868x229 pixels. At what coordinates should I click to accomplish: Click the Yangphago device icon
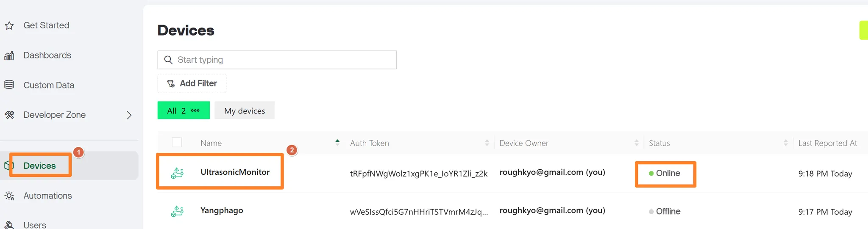point(177,211)
